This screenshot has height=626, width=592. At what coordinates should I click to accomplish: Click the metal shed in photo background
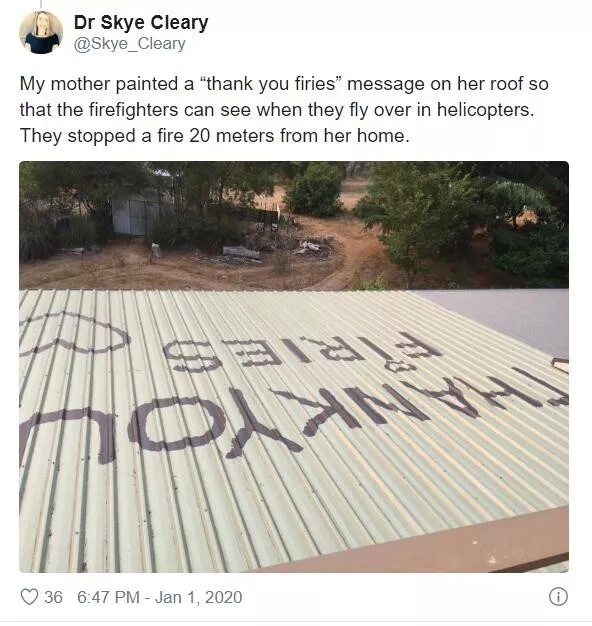tap(138, 216)
